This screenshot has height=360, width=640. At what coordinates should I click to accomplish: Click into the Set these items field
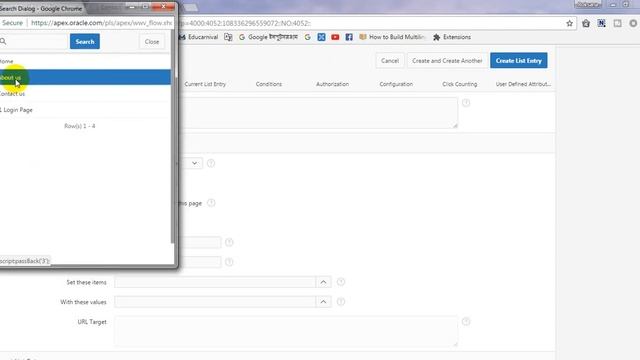click(215, 282)
